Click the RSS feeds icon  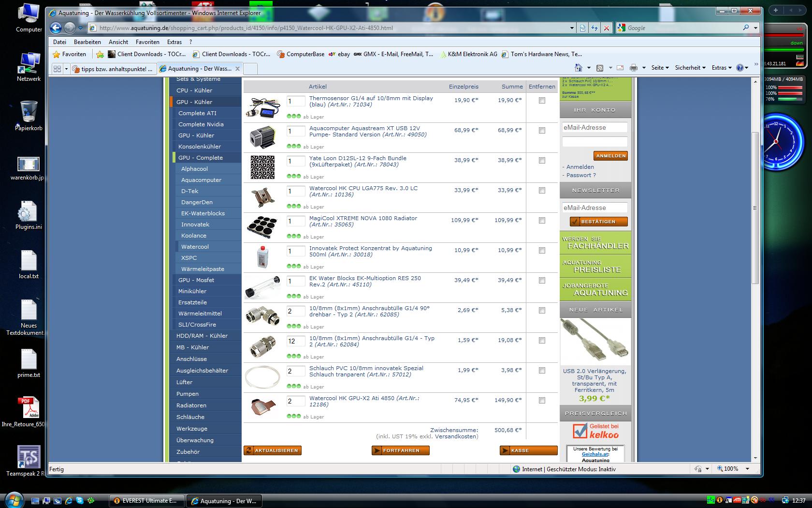tap(600, 68)
